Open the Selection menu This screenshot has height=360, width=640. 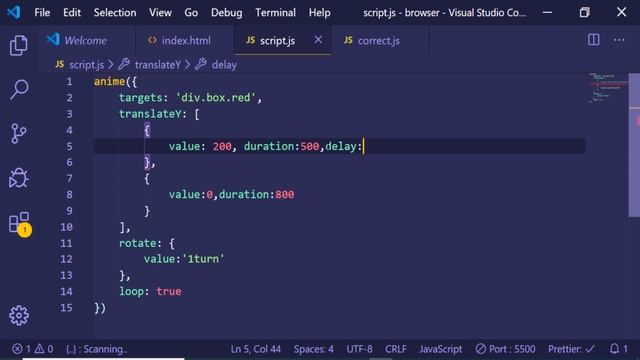tap(115, 13)
